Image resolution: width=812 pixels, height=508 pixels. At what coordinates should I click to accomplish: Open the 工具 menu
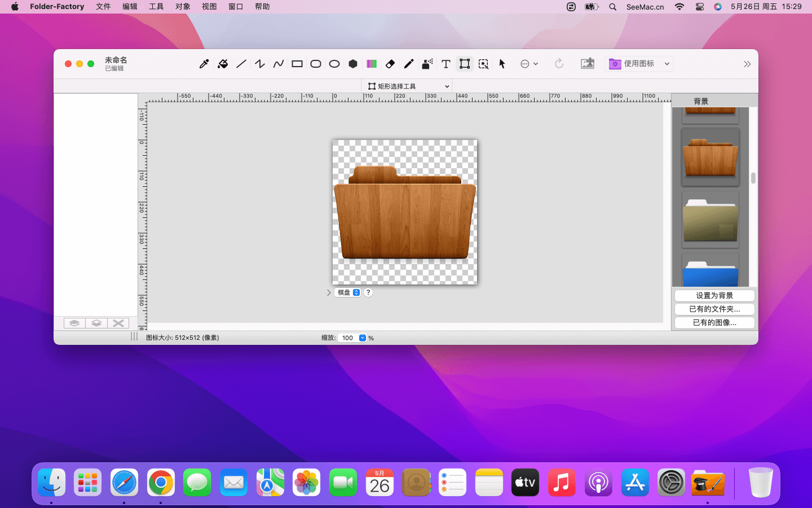(156, 7)
